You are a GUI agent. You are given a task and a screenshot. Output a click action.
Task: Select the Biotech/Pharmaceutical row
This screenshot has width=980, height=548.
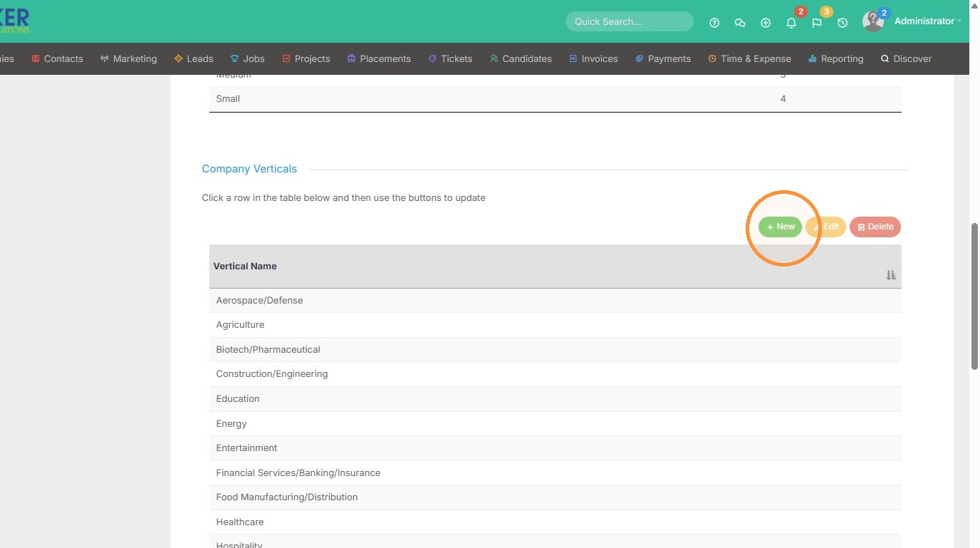(x=556, y=350)
